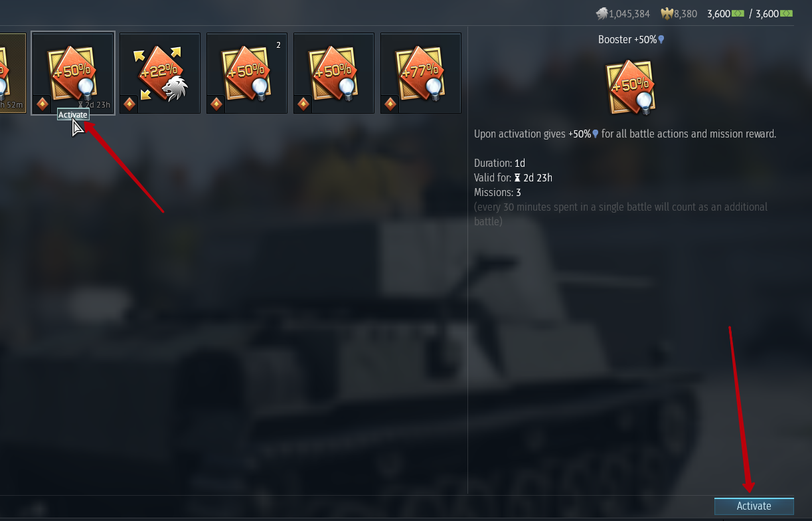Select the partially visible gold-background booster

13,73
